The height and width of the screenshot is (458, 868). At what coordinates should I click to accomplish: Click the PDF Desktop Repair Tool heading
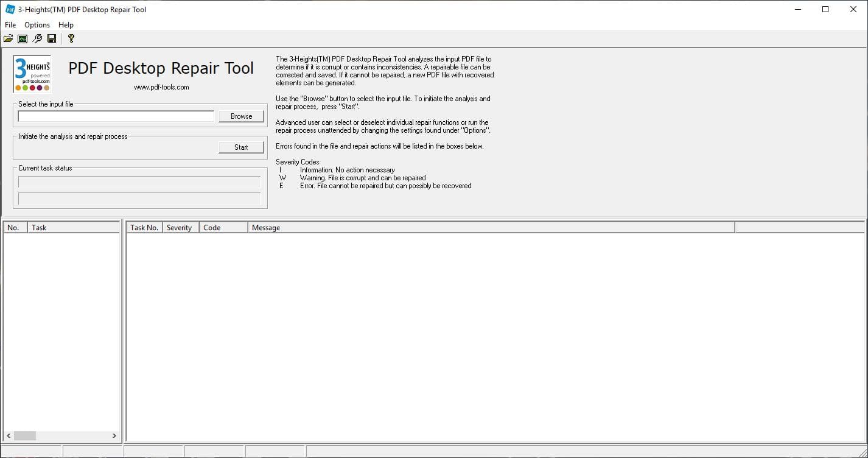[x=161, y=68]
